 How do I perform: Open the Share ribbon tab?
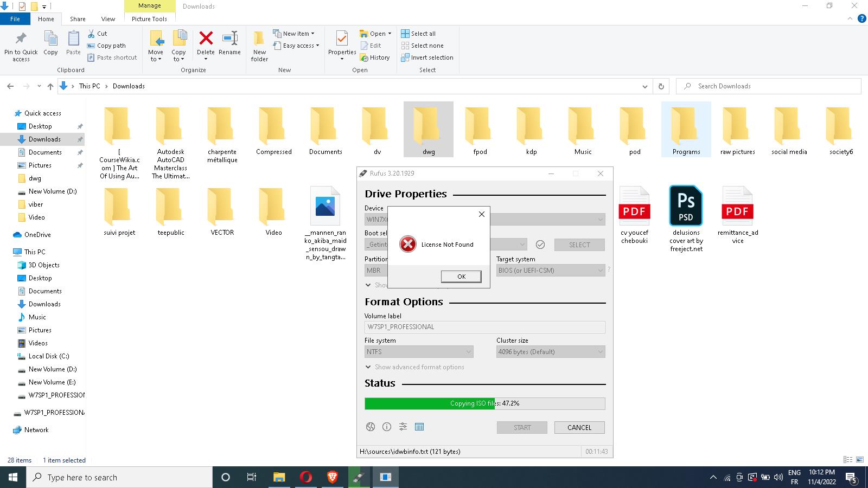click(x=78, y=19)
